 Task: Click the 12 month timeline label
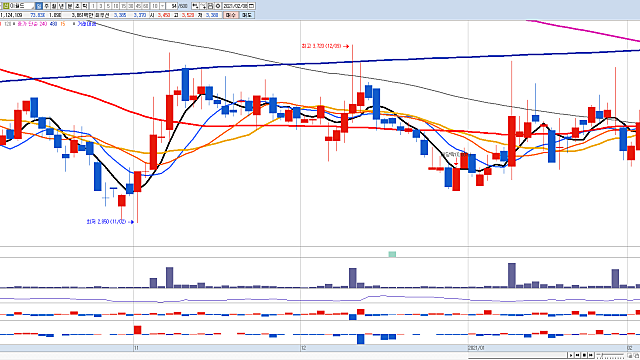(303, 348)
